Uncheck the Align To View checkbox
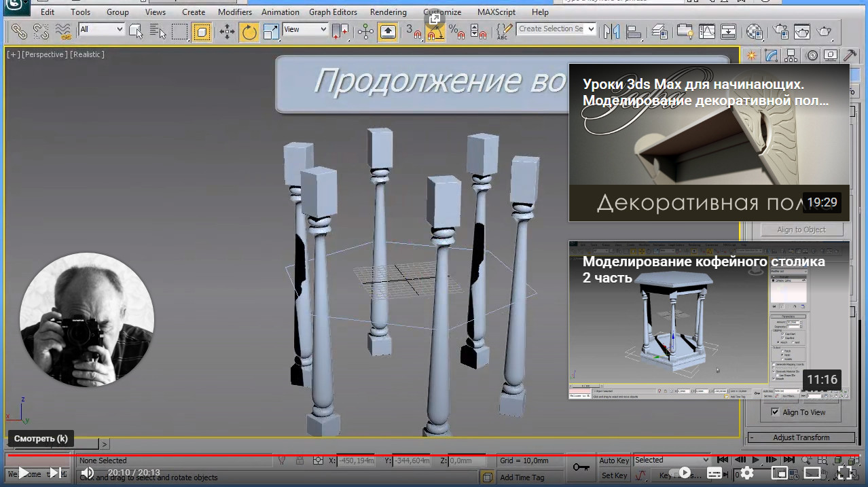The height and width of the screenshot is (487, 868). click(x=775, y=412)
